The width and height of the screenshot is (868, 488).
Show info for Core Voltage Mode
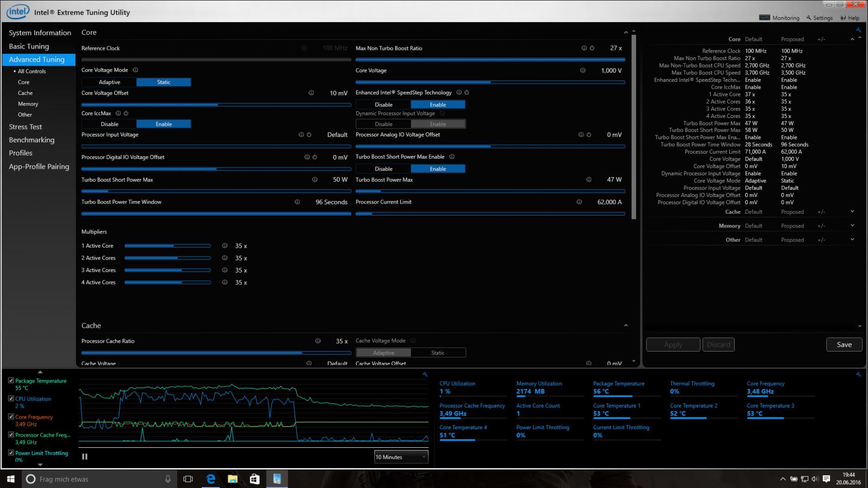click(x=136, y=70)
